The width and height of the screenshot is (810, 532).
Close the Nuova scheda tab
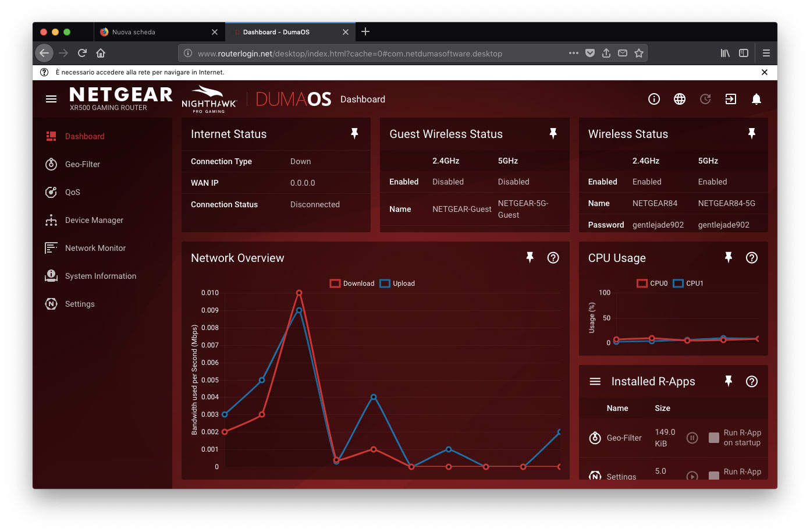click(x=215, y=32)
